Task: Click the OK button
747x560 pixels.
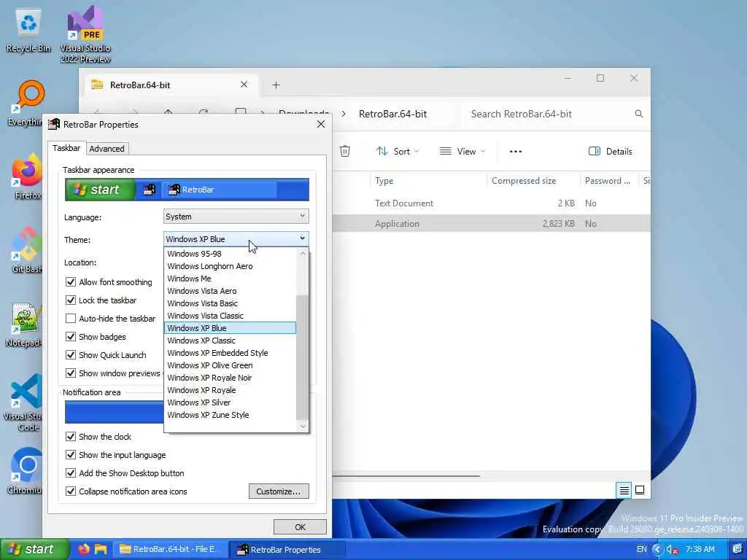Action: [300, 527]
